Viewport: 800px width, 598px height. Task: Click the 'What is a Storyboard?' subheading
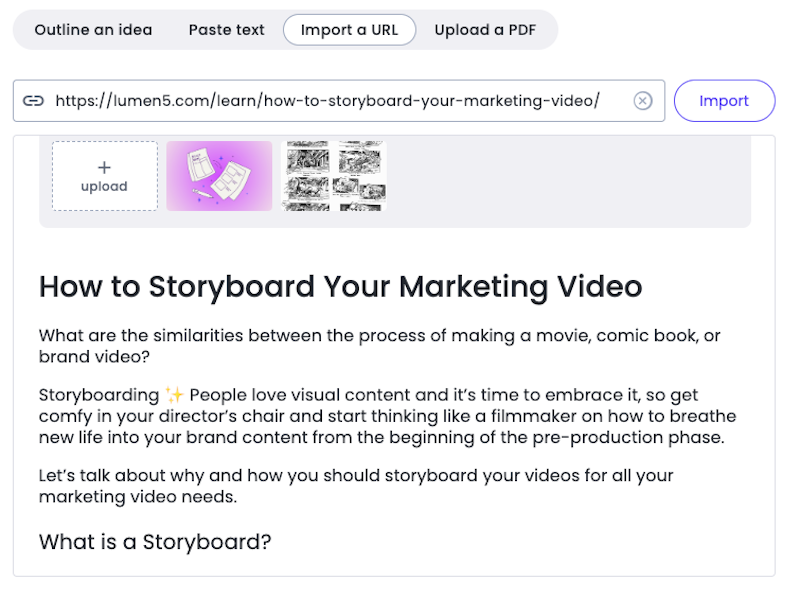[x=155, y=542]
